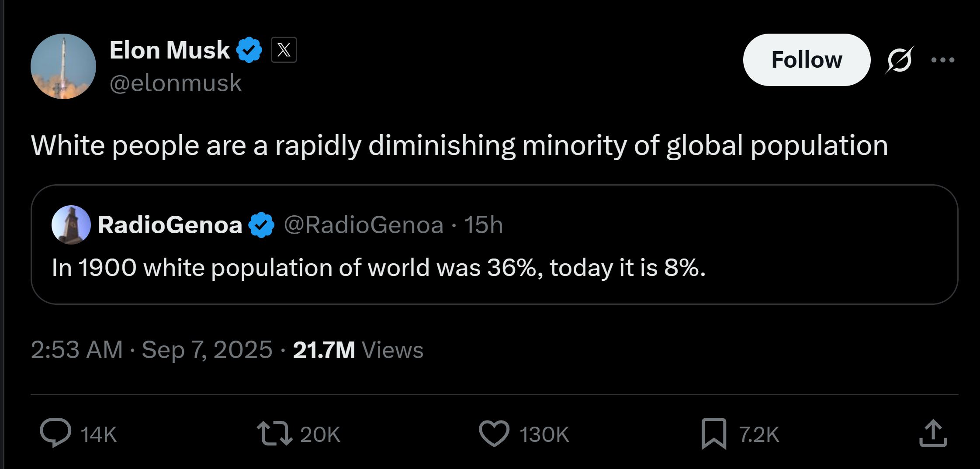
Task: Click Elon Musk's rocket profile picture
Action: [x=63, y=66]
